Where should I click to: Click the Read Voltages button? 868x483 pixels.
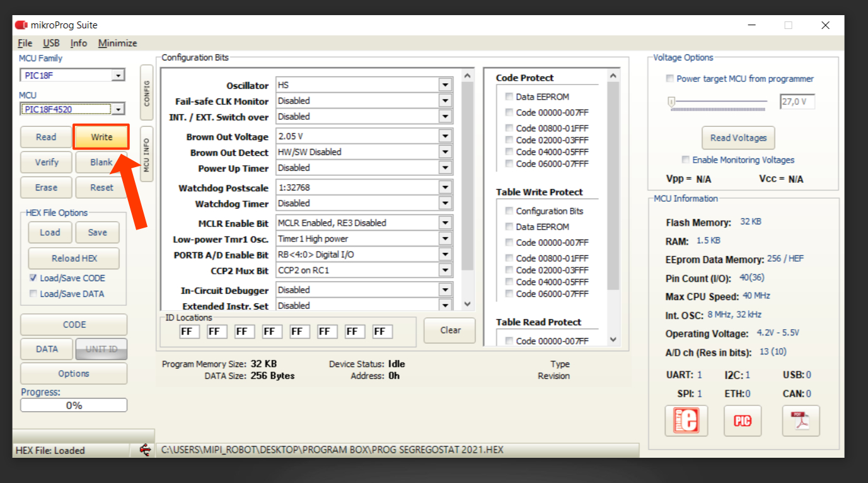[x=738, y=138]
